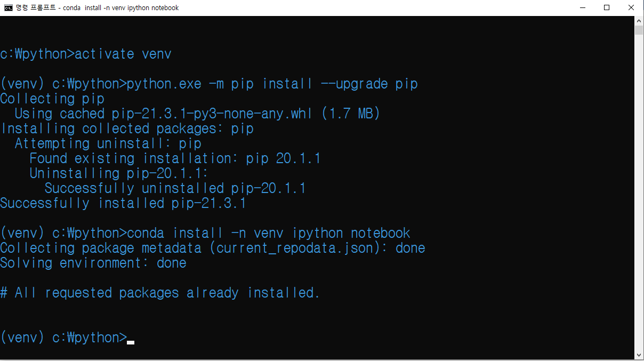Click the window title text
This screenshot has height=361, width=644.
(98, 7)
